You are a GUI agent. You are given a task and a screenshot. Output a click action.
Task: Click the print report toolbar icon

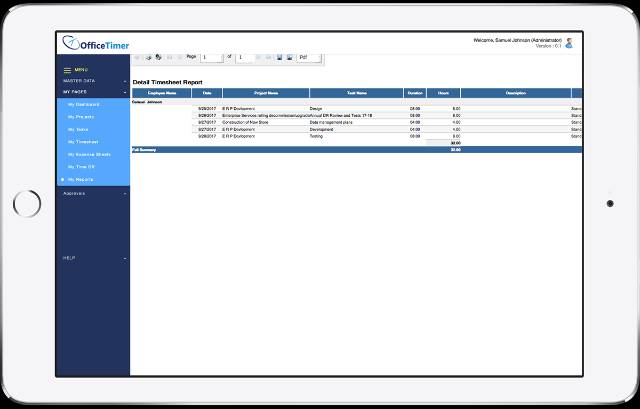click(x=149, y=57)
